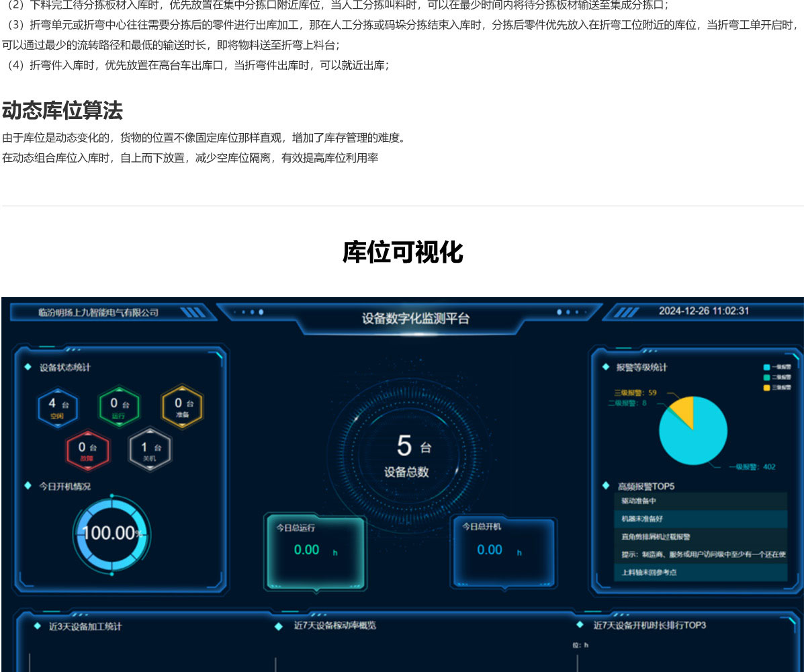
Task: Toggle the 二级报警 legend entry
Action: coord(776,377)
